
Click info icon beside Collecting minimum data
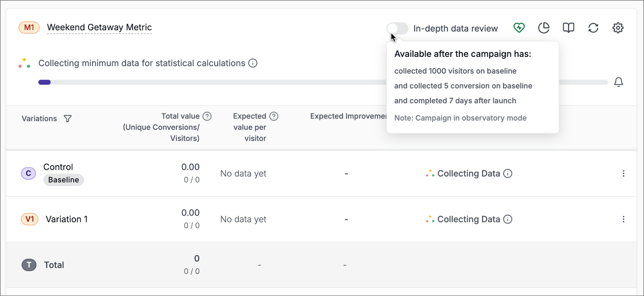coord(253,63)
